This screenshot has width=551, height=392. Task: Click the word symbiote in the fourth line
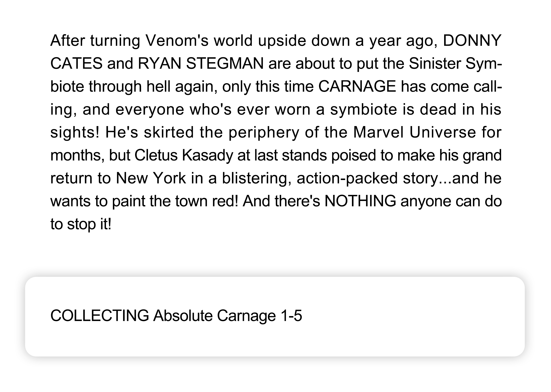(363, 109)
